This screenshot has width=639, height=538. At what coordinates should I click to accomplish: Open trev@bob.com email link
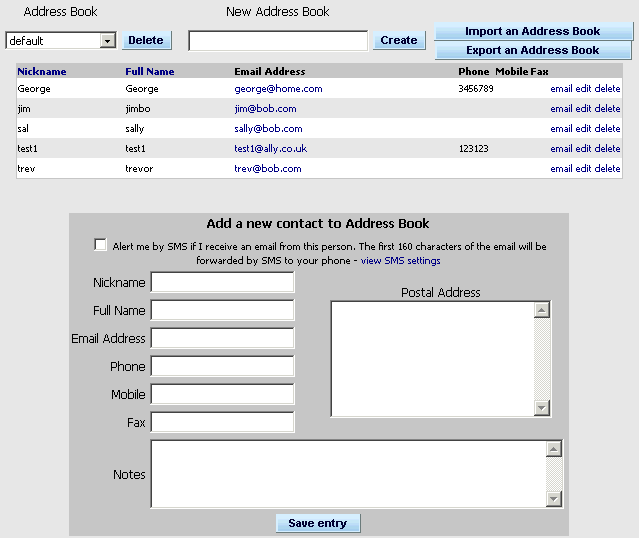click(268, 169)
